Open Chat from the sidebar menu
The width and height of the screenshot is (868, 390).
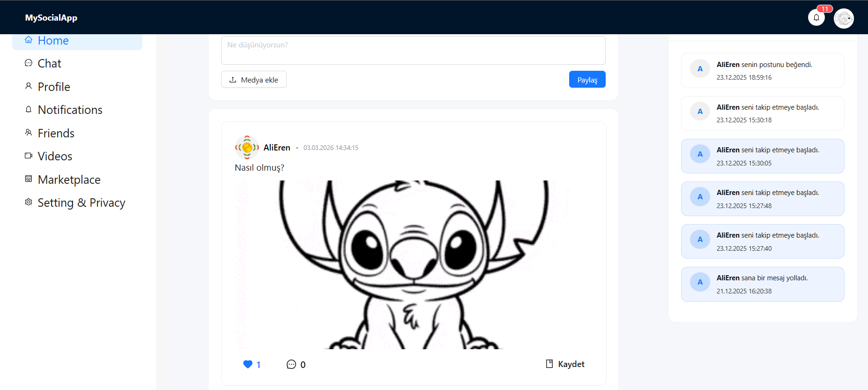point(77,63)
